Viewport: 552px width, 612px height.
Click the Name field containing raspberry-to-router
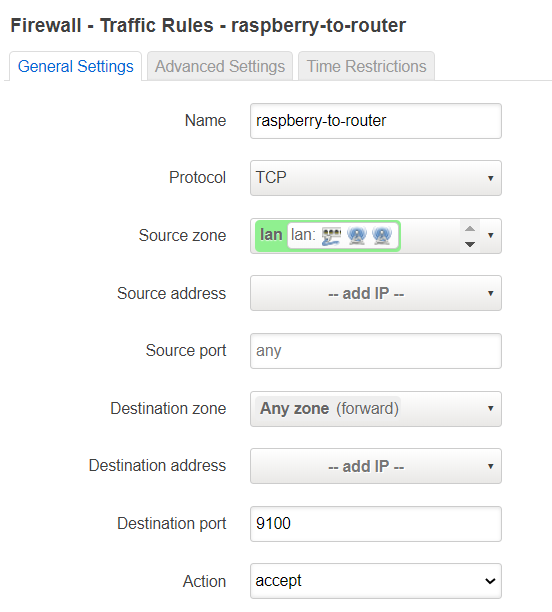(x=376, y=121)
